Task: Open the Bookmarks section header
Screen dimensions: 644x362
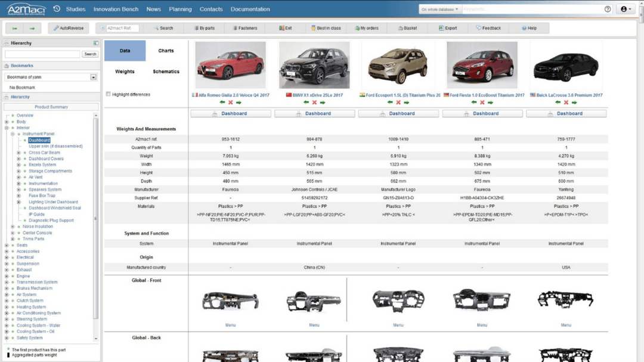Action: click(22, 66)
